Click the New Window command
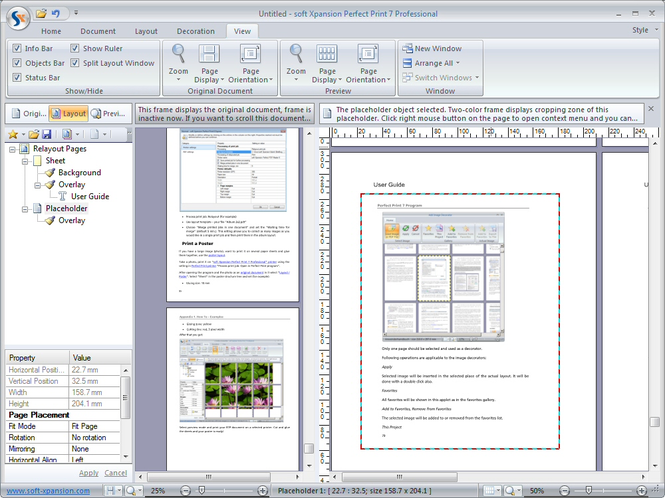The width and height of the screenshot is (665, 498). pos(432,48)
